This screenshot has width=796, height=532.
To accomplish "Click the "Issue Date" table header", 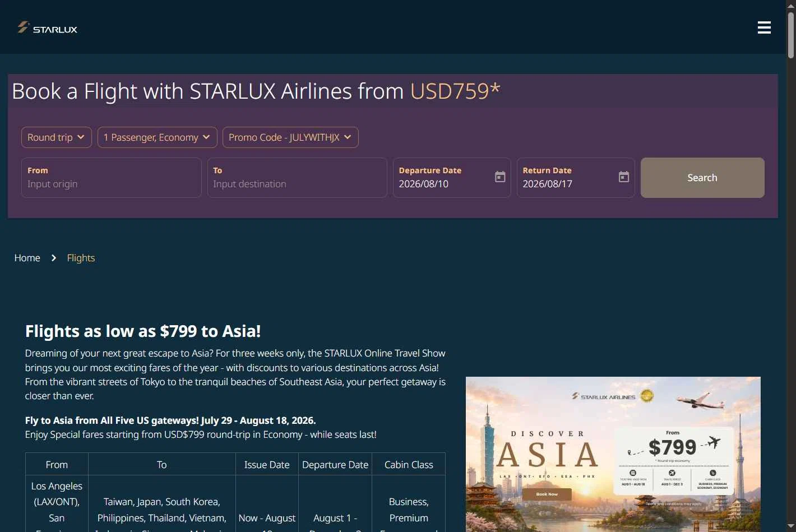I will click(x=267, y=465).
